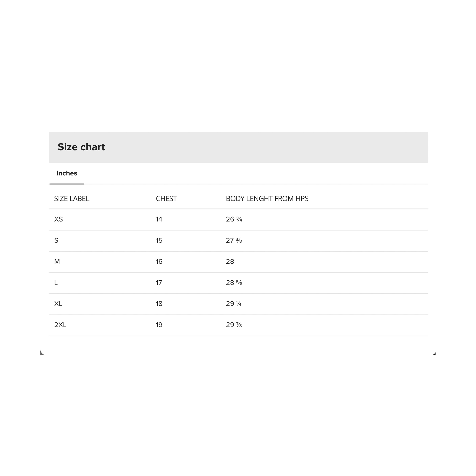The height and width of the screenshot is (476, 476).
Task: Select the M size row label
Action: pyautogui.click(x=57, y=262)
